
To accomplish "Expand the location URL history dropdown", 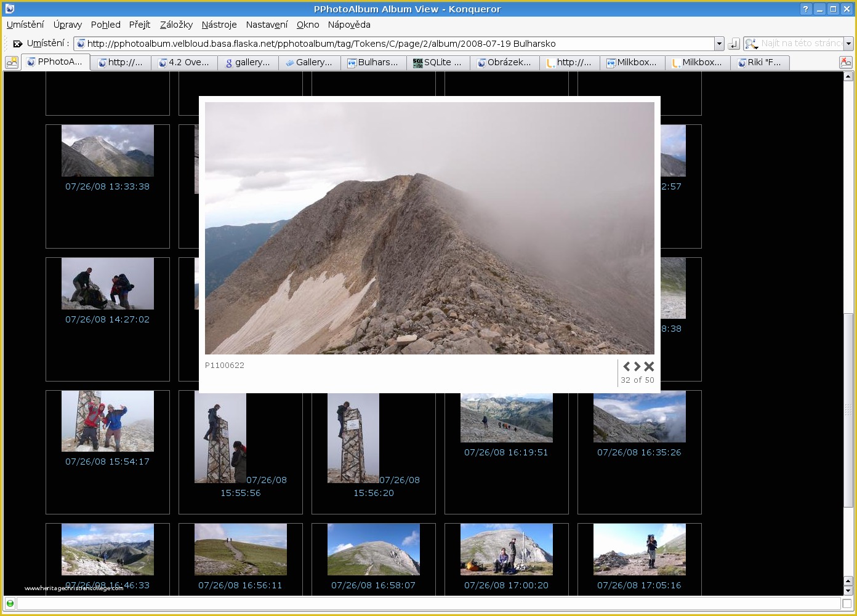I will click(x=719, y=44).
